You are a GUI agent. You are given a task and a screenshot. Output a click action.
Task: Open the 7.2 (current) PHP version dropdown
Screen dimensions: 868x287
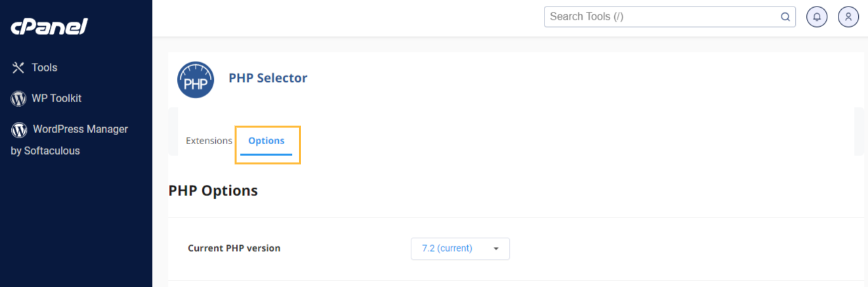point(460,248)
